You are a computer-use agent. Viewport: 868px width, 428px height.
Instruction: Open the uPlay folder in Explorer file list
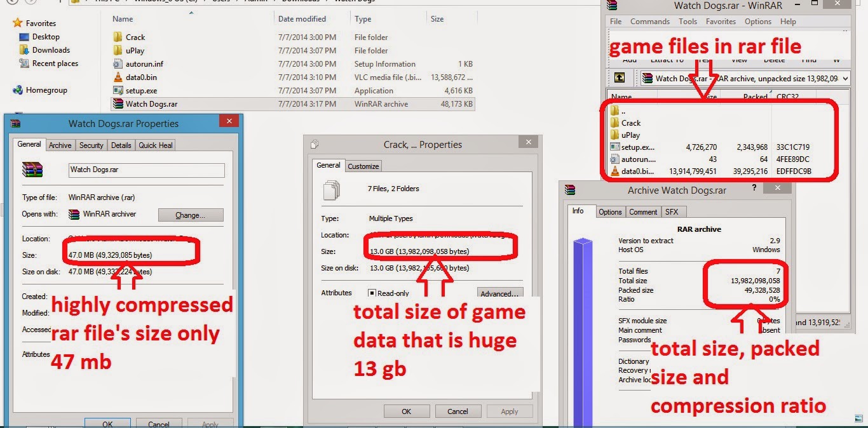135,51
